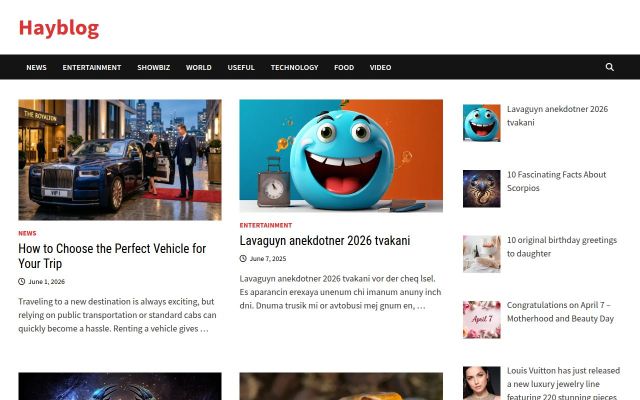
Task: Open the scorpion sidebar thumbnail
Action: click(482, 189)
